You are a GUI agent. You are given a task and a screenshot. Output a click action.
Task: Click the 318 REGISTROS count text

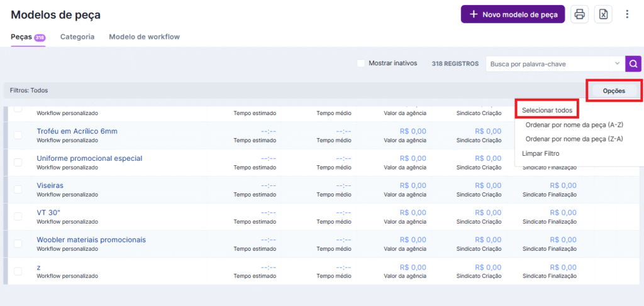coord(455,64)
